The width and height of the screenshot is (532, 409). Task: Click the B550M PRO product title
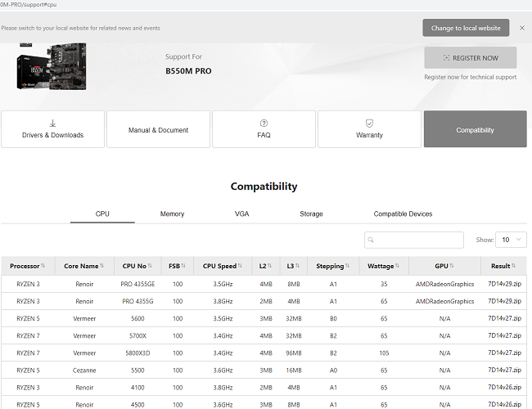pos(188,71)
